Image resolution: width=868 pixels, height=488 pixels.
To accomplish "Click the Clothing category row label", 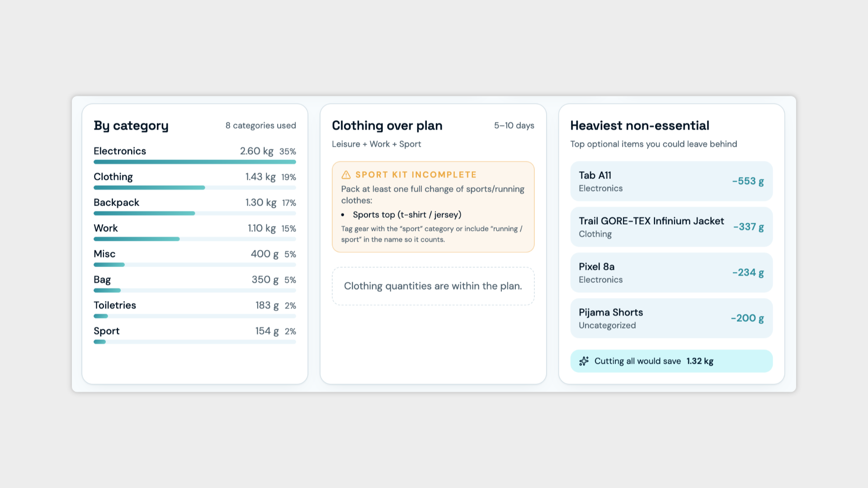I will (113, 177).
